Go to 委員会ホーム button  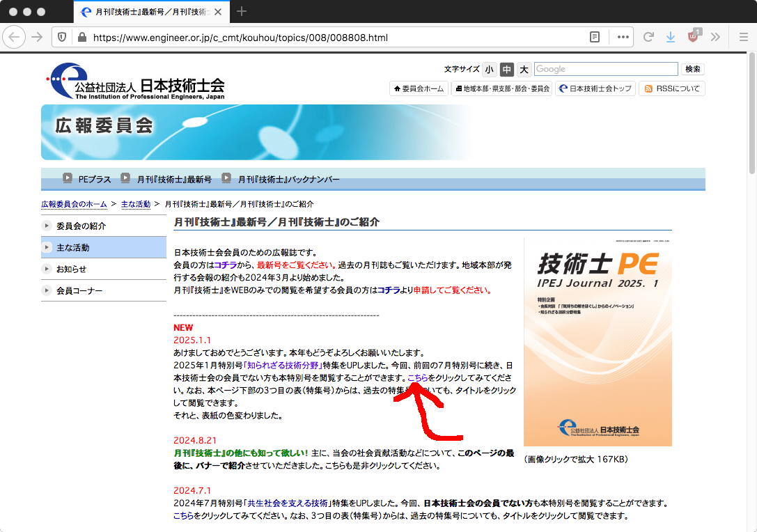point(419,89)
